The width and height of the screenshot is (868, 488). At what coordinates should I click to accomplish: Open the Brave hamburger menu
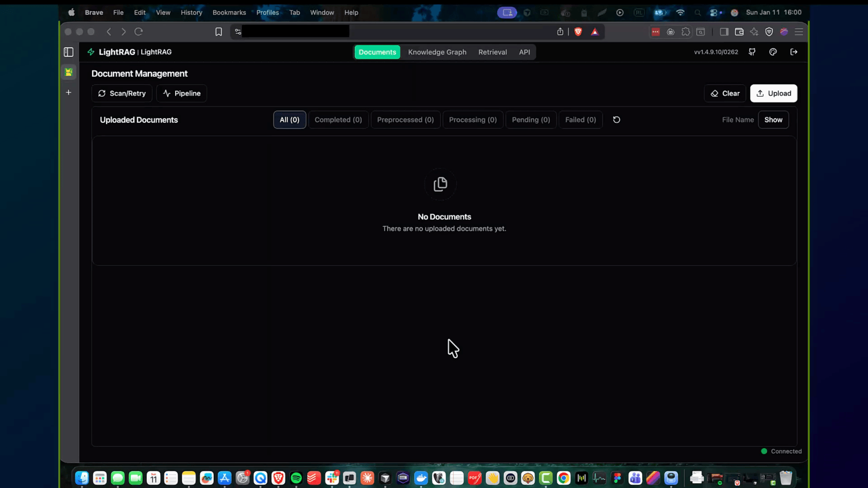799,32
